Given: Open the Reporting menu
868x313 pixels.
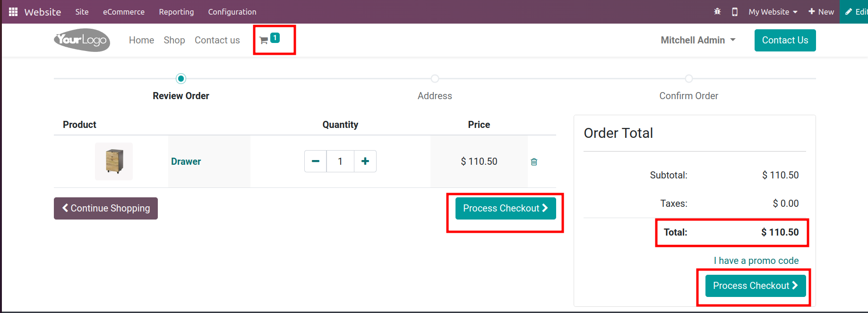Looking at the screenshot, I should [176, 12].
